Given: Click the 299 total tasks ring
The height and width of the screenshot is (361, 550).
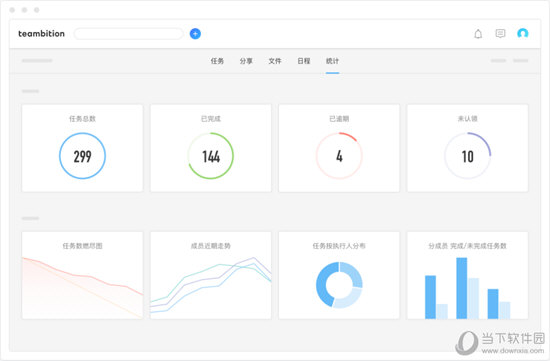Looking at the screenshot, I should (x=82, y=156).
